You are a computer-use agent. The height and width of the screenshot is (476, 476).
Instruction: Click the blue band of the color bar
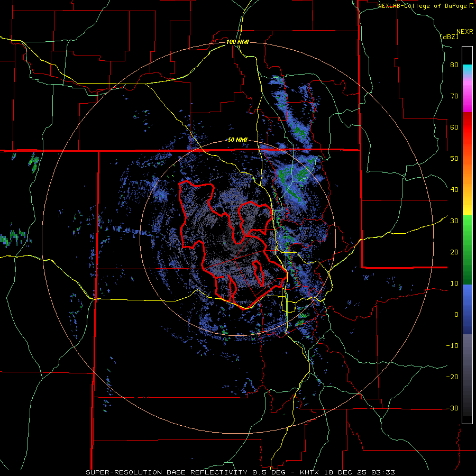467,309
